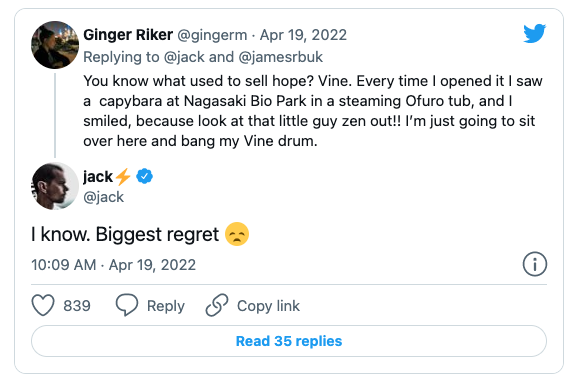
Task: Open the @gingerm handle link
Action: [x=212, y=35]
